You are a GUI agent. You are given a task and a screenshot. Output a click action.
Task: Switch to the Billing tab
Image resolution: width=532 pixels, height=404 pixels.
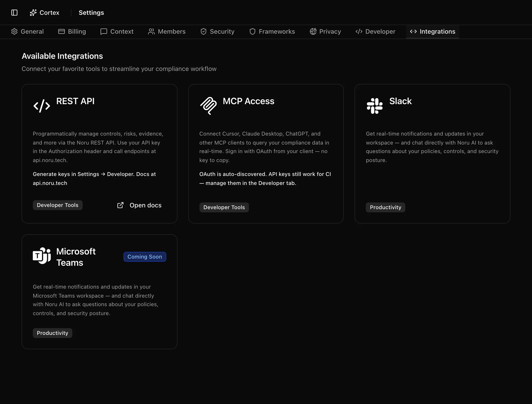pyautogui.click(x=72, y=31)
